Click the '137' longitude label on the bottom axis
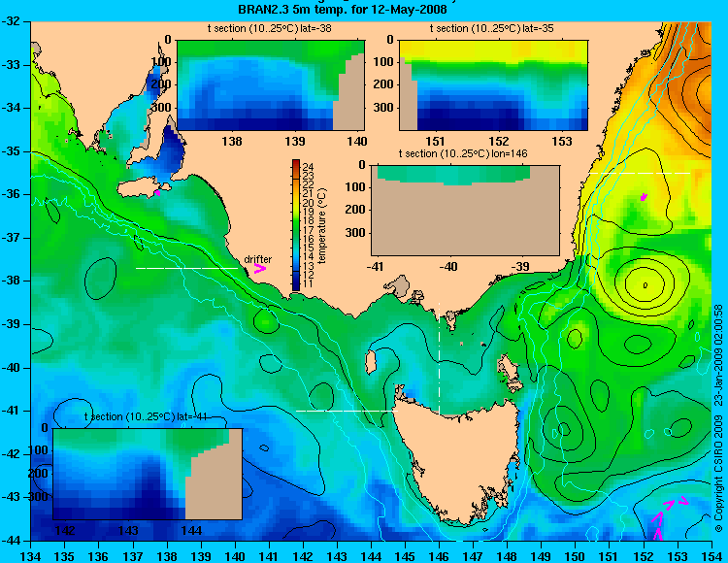 (x=133, y=556)
